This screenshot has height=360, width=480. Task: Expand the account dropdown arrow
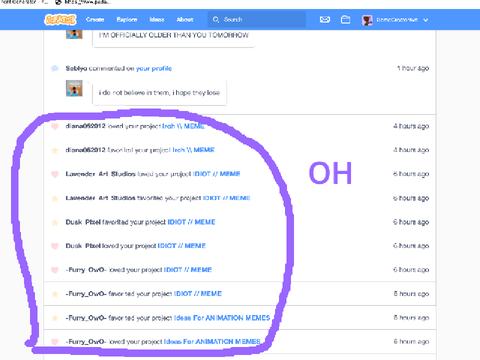pyautogui.click(x=426, y=20)
